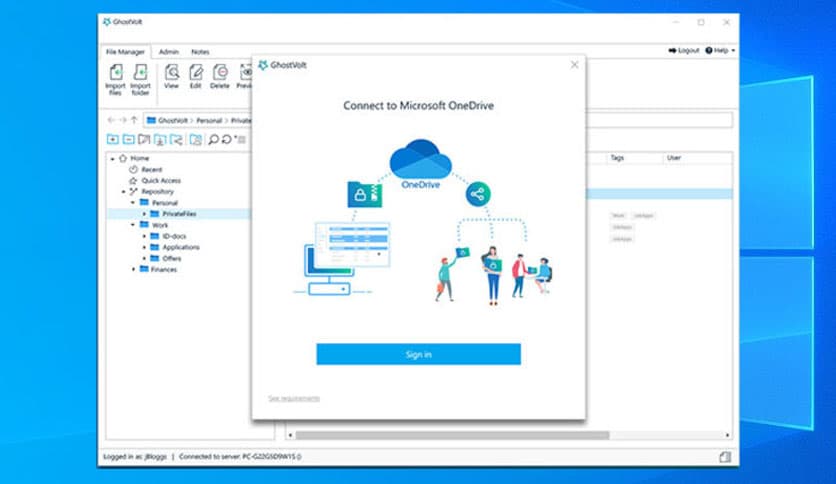Open the Help dropdown menu
The width and height of the screenshot is (836, 484).
pyautogui.click(x=720, y=51)
